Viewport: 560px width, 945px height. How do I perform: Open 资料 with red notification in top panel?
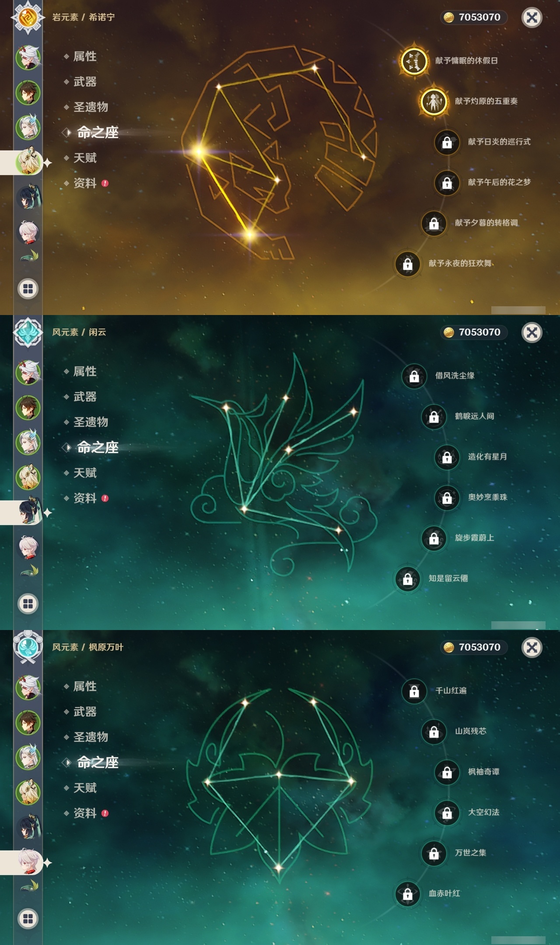click(x=86, y=183)
